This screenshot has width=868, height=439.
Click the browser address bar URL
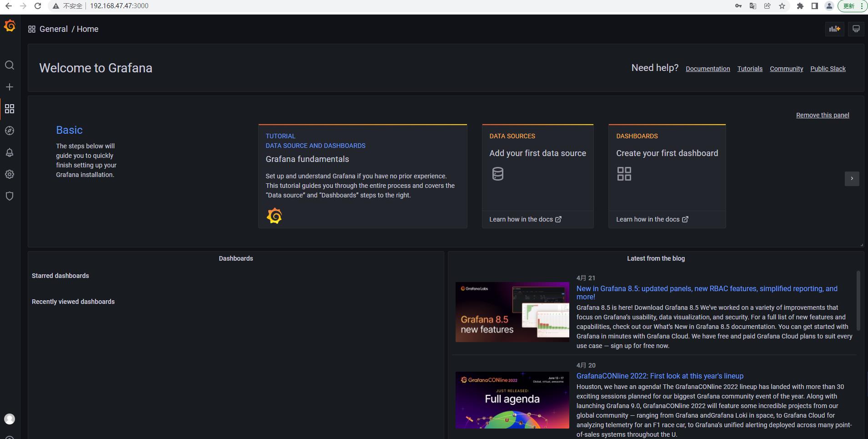(x=119, y=6)
